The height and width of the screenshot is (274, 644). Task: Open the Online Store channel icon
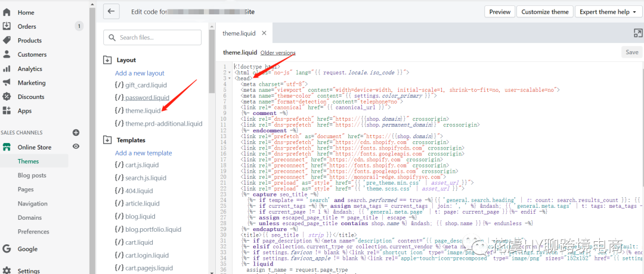(x=7, y=147)
